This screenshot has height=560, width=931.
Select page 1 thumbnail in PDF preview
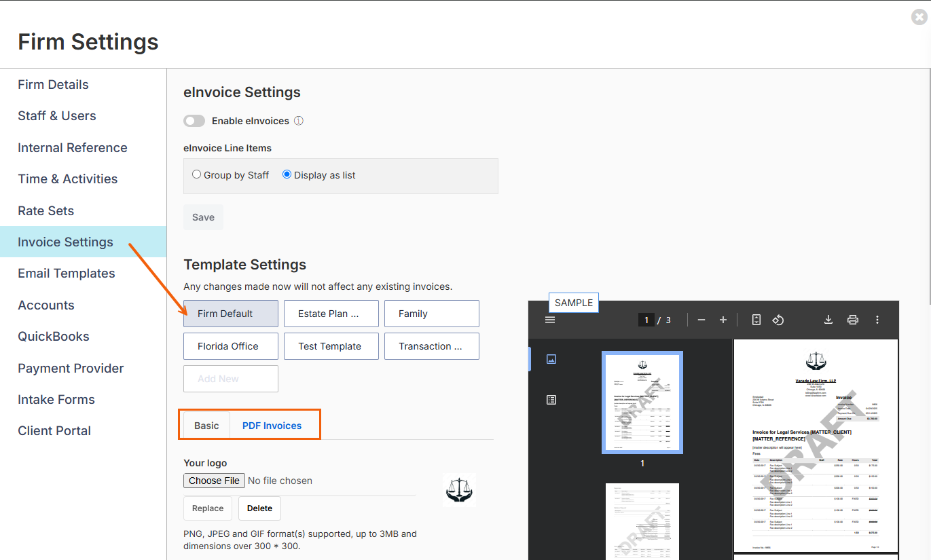642,403
